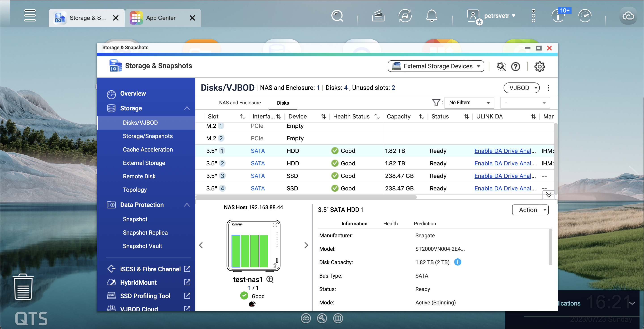Sort table by Health Status column
Image resolution: width=644 pixels, height=329 pixels.
click(x=377, y=116)
